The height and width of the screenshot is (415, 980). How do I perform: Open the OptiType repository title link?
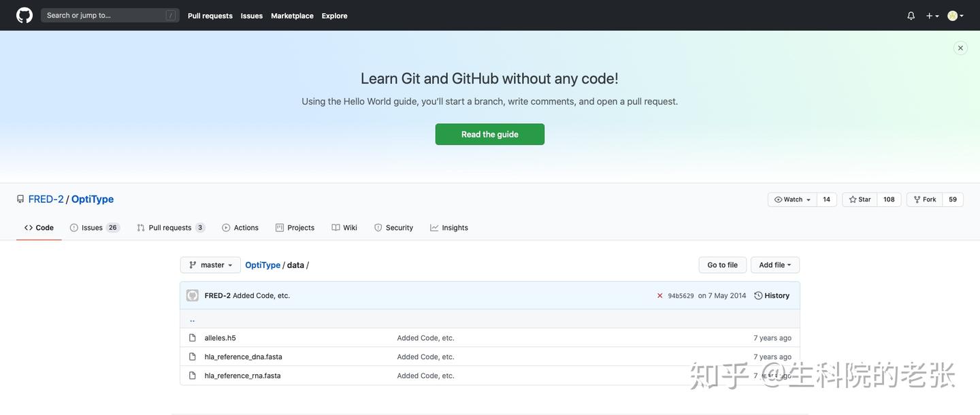point(93,199)
